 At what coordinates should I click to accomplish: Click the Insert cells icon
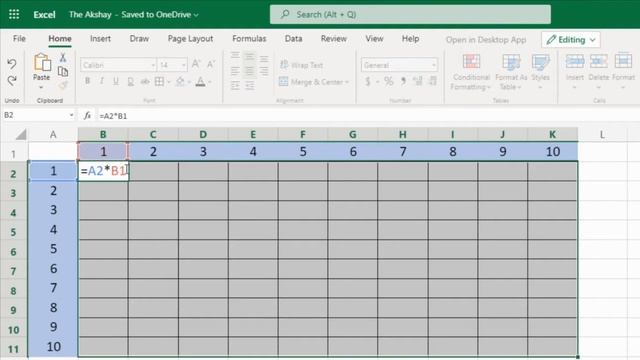click(x=575, y=62)
